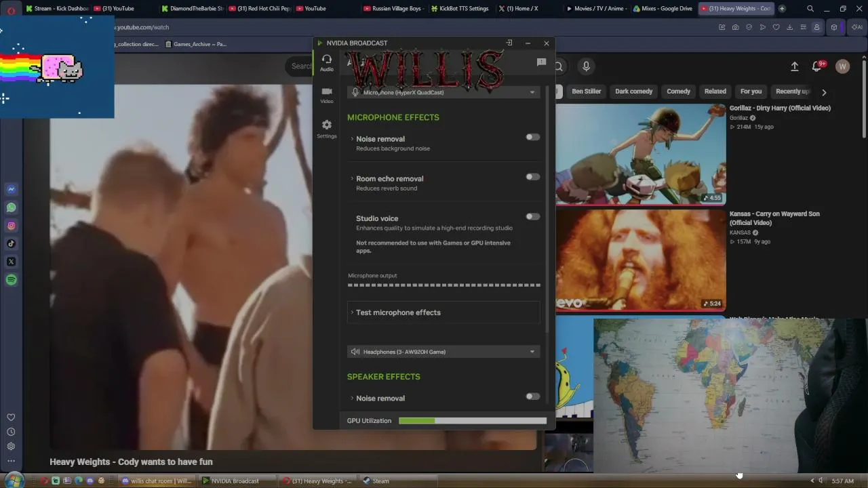The height and width of the screenshot is (488, 868).
Task: Visit the KANSAS channel link
Action: 740,232
